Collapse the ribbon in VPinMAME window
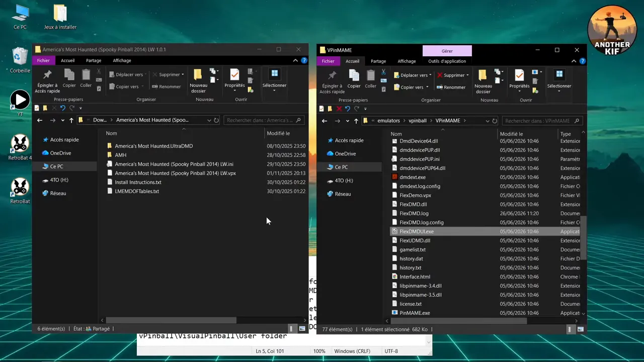 pyautogui.click(x=574, y=61)
